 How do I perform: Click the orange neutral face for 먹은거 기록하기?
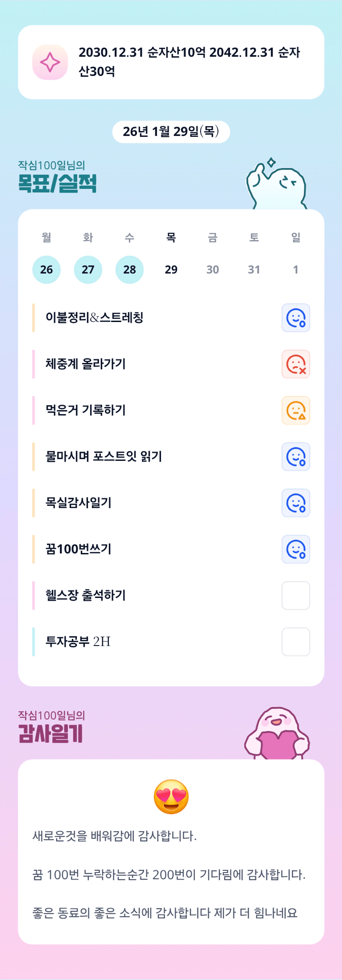click(296, 410)
